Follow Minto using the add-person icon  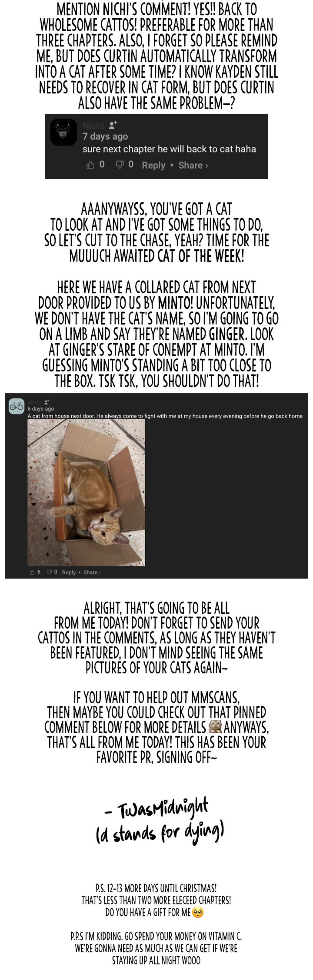point(47,403)
